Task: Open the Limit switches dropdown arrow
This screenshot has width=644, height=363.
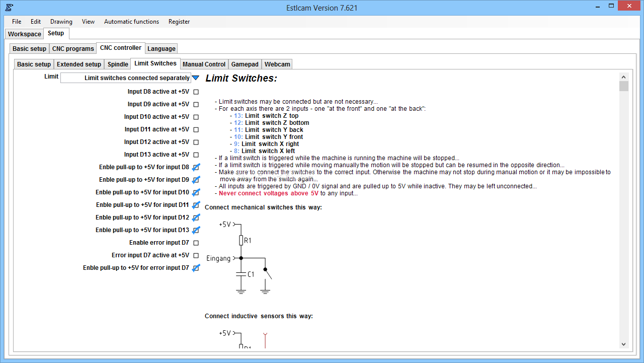Action: (x=196, y=78)
